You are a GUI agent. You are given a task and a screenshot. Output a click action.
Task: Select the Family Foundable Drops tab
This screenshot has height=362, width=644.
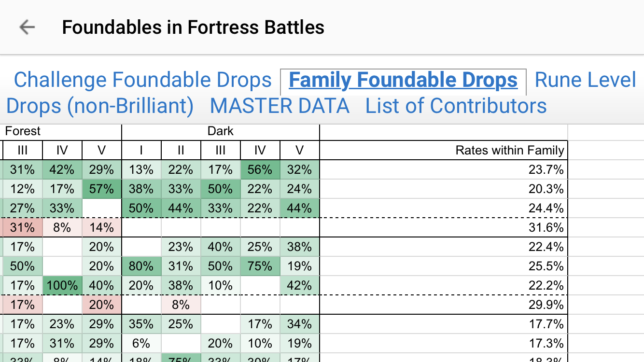click(x=403, y=80)
